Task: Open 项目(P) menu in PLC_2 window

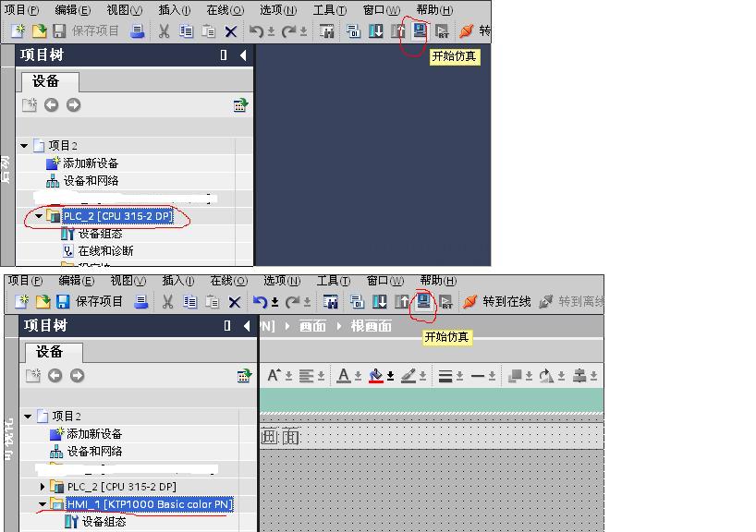Action: coord(21,9)
